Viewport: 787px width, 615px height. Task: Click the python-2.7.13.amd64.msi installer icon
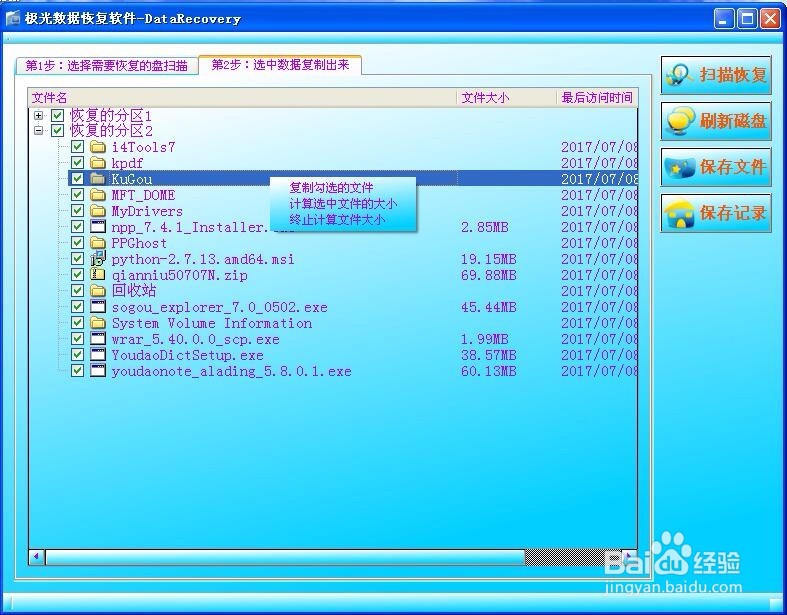pos(97,259)
